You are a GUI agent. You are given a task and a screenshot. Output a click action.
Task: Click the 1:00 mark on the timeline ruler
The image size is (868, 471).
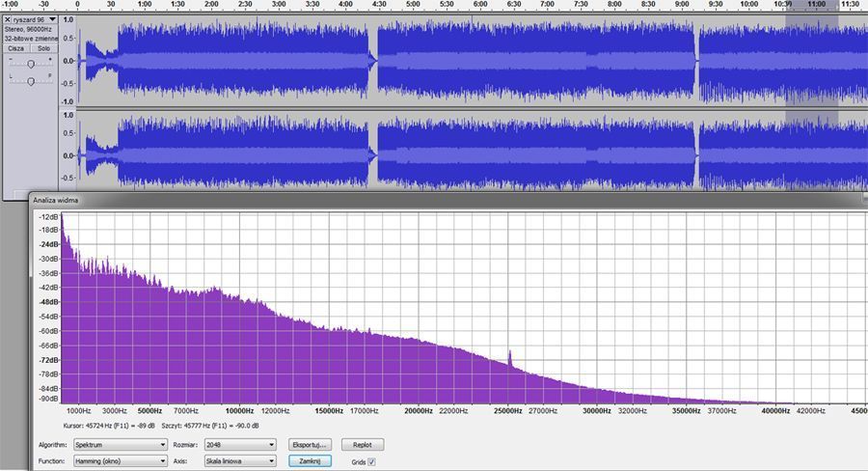[x=144, y=5]
